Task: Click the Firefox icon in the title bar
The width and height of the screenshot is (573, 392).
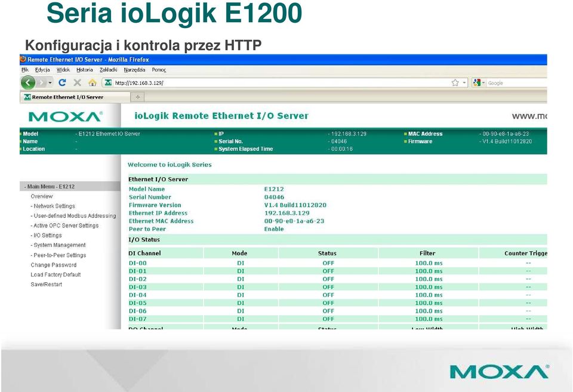Action: [x=23, y=59]
